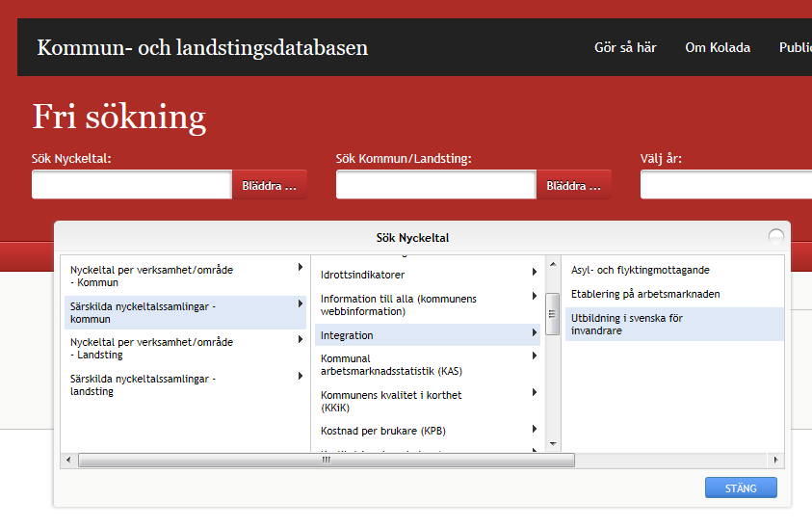Image resolution: width=812 pixels, height=527 pixels.
Task: Expand arrow for Nyckeltal per verksamhet/område - Landsting
Action: (x=301, y=339)
